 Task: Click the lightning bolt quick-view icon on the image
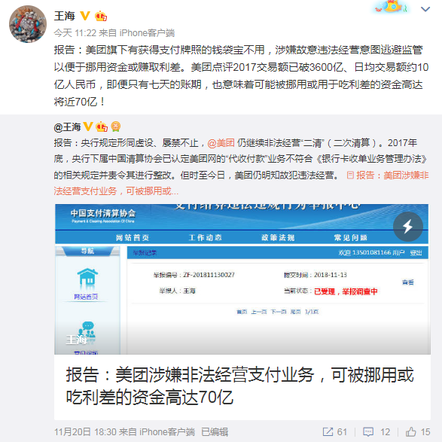pos(408,227)
